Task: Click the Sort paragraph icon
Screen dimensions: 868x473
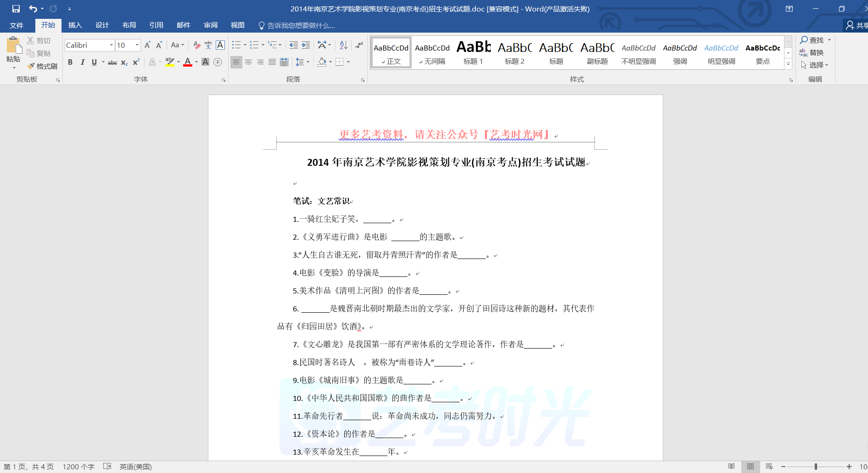Action: click(343, 45)
